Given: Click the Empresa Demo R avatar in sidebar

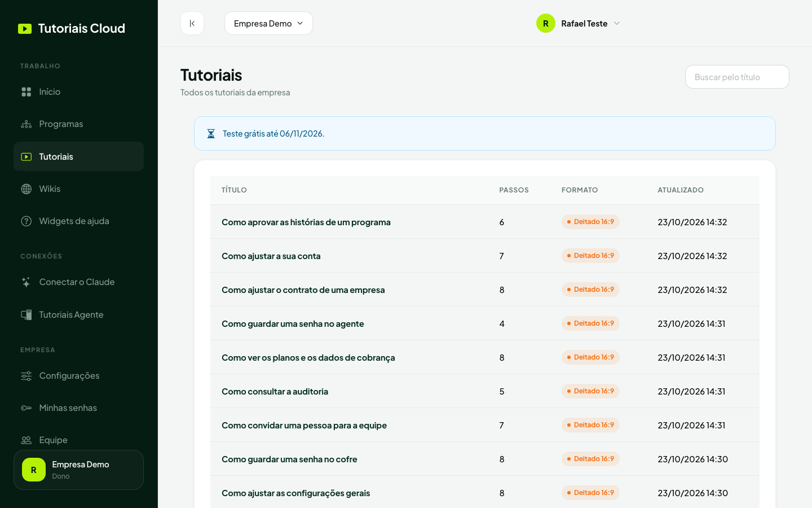Looking at the screenshot, I should click(34, 470).
